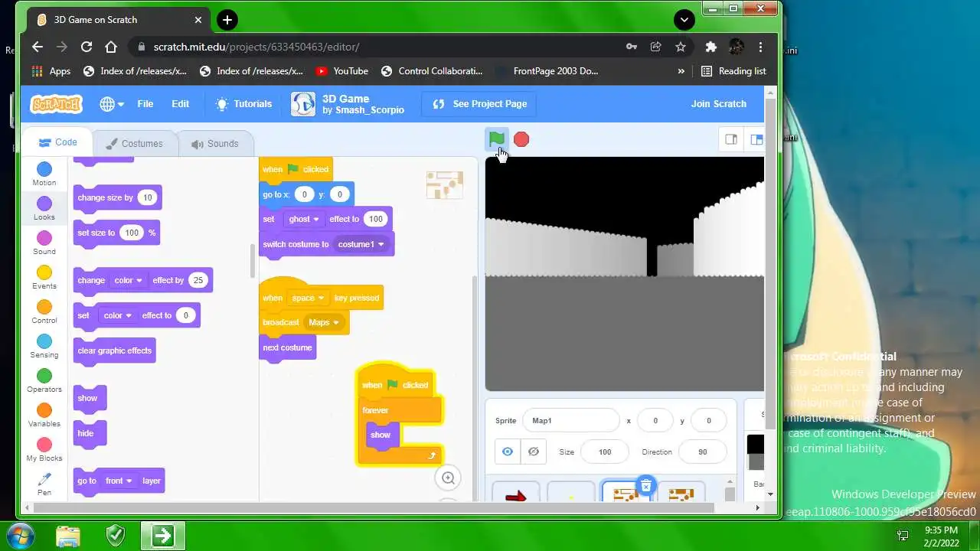Image resolution: width=980 pixels, height=551 pixels.
Task: Open a new Chrome tab
Action: point(227,20)
